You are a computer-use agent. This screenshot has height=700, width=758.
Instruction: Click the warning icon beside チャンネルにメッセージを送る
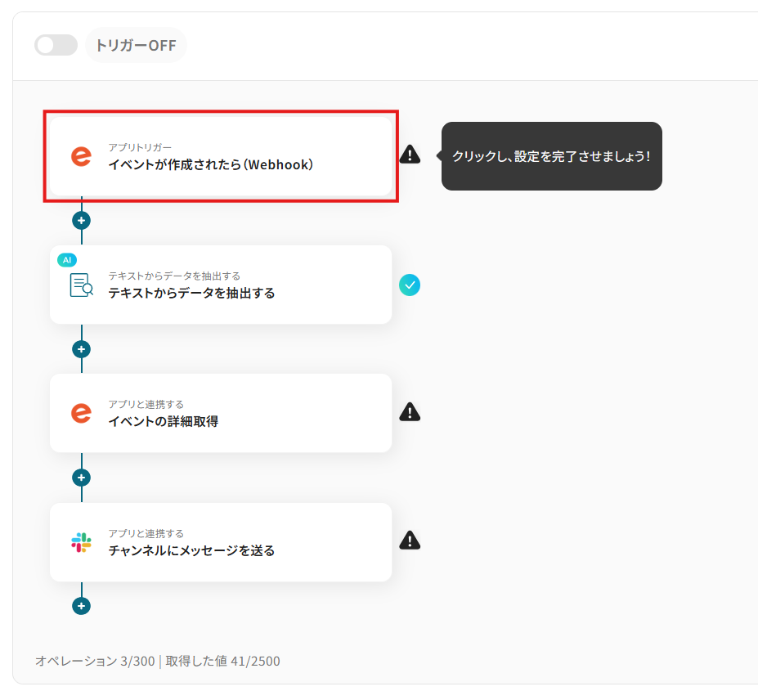410,541
